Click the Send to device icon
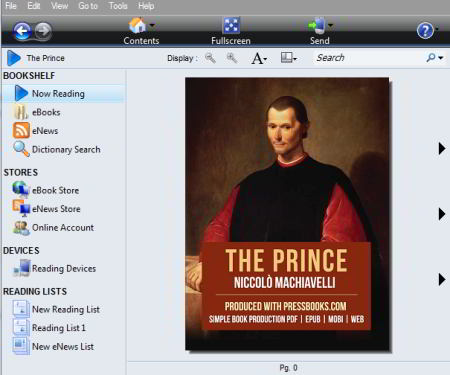Image resolution: width=450 pixels, height=375 pixels. point(316,25)
